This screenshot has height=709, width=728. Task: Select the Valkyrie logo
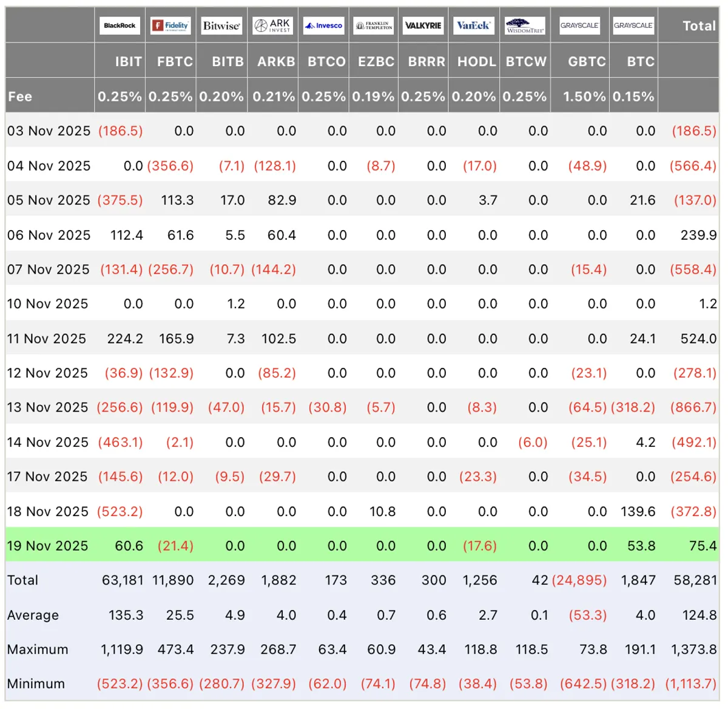(423, 25)
